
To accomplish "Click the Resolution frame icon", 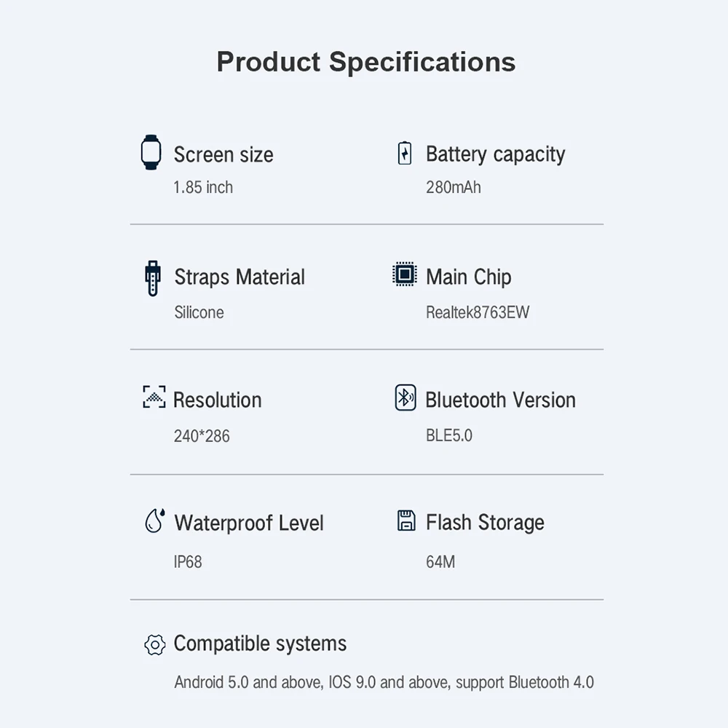I will 154,397.
